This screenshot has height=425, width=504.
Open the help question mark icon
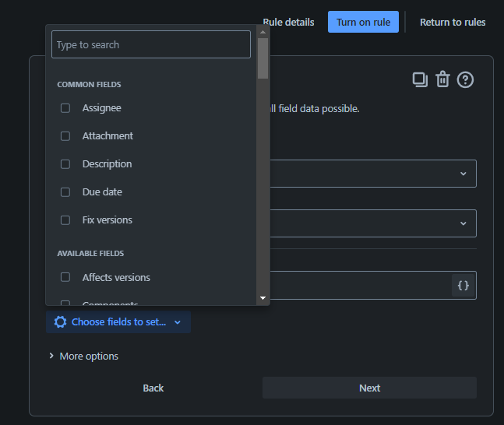pyautogui.click(x=465, y=79)
